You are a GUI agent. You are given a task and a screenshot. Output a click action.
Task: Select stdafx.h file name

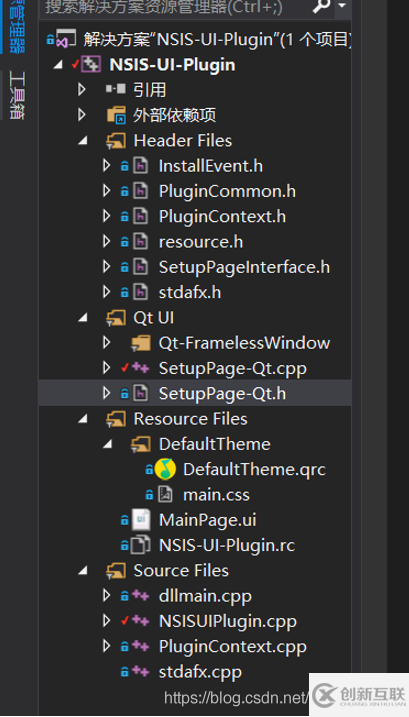[189, 292]
